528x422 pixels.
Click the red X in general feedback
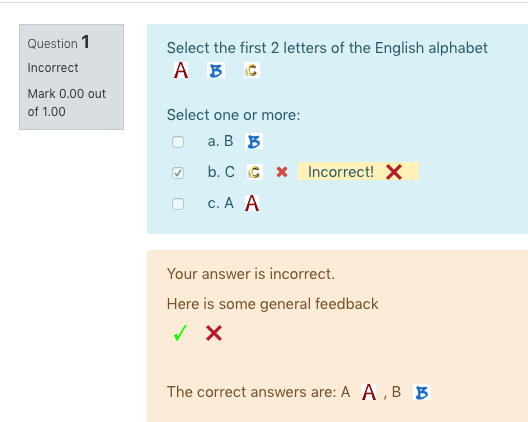tap(214, 333)
